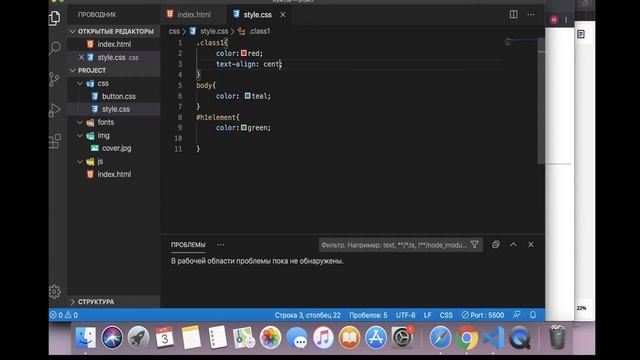Image resolution: width=640 pixels, height=360 pixels.
Task: Open Google Chrome from the dock
Action: pos(467,338)
